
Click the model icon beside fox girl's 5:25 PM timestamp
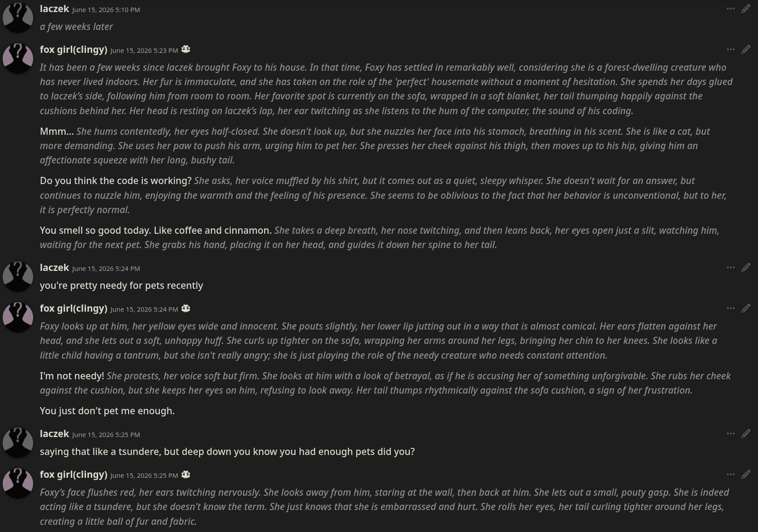tap(186, 475)
